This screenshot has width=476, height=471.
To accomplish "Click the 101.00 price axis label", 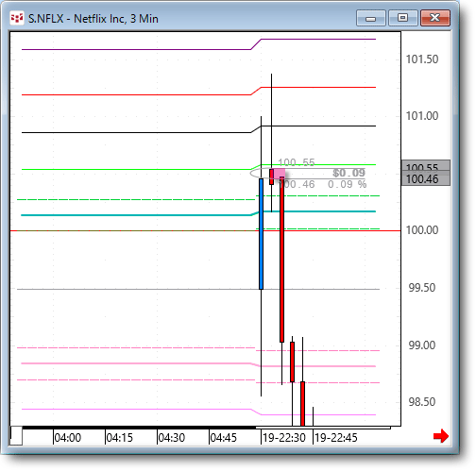I will (x=422, y=116).
